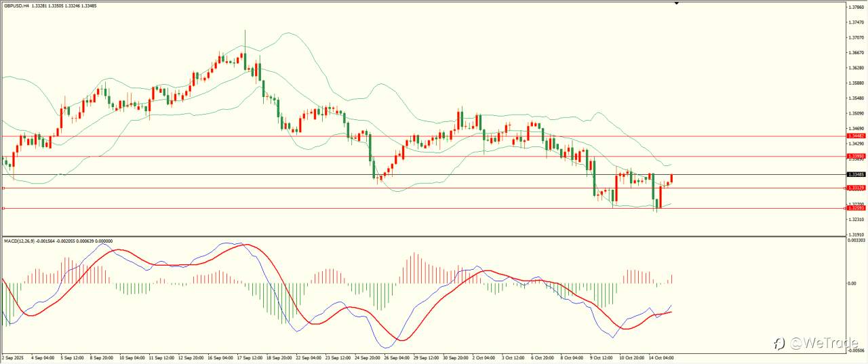Image resolution: width=868 pixels, height=364 pixels.
Task: Click the 8 Sep 20:00 time label
Action: [x=102, y=357]
